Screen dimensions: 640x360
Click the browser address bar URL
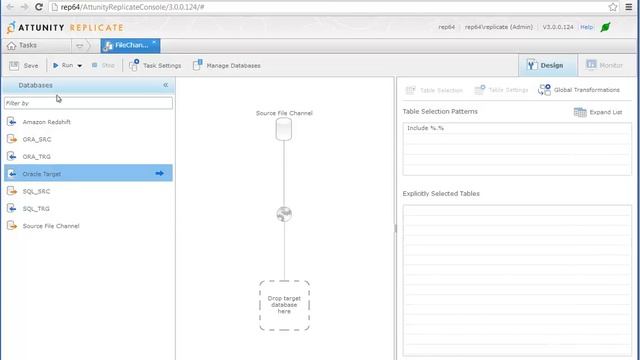[x=133, y=7]
